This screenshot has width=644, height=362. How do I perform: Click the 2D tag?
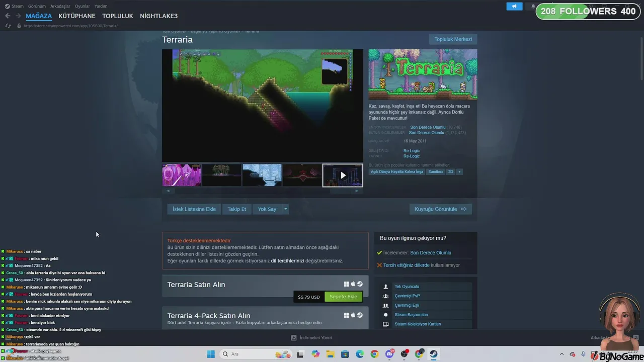pos(451,171)
